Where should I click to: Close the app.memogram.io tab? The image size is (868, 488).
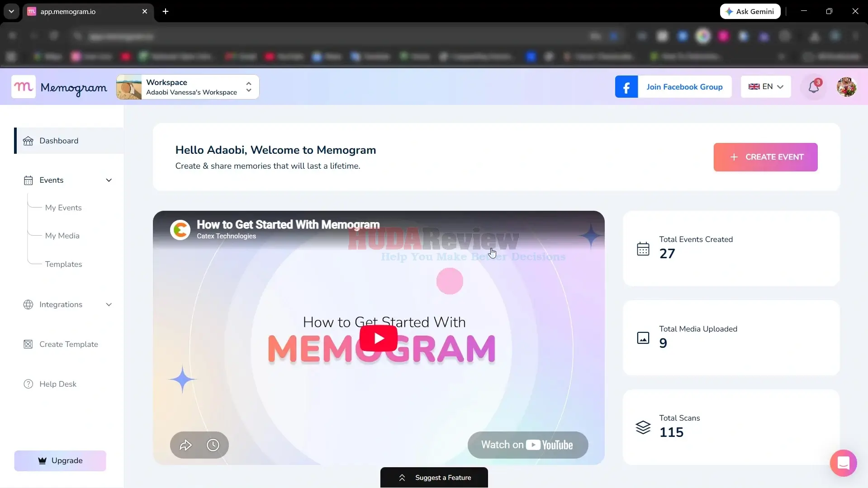click(x=145, y=11)
